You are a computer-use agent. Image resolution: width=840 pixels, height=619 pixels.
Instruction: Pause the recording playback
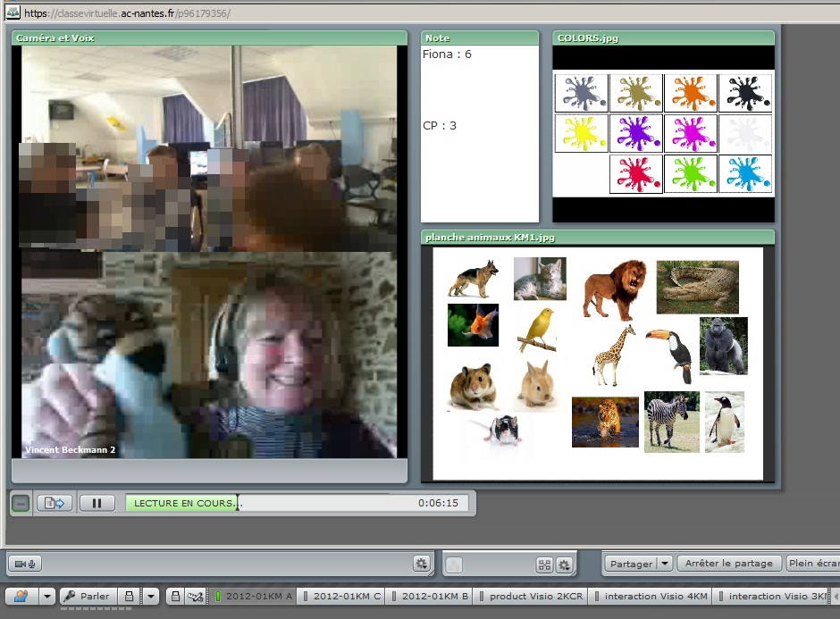click(x=97, y=503)
